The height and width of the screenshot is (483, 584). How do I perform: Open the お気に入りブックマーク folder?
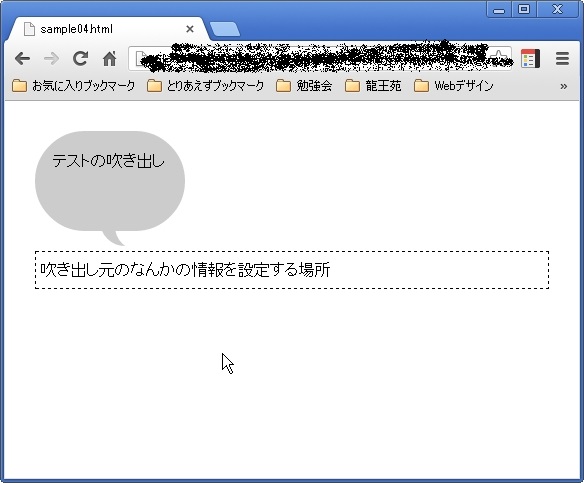(73, 86)
